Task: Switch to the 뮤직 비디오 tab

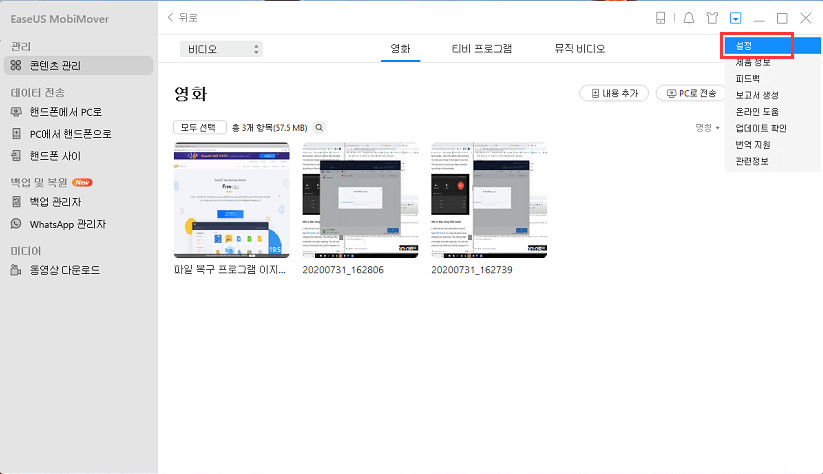Action: (x=579, y=48)
